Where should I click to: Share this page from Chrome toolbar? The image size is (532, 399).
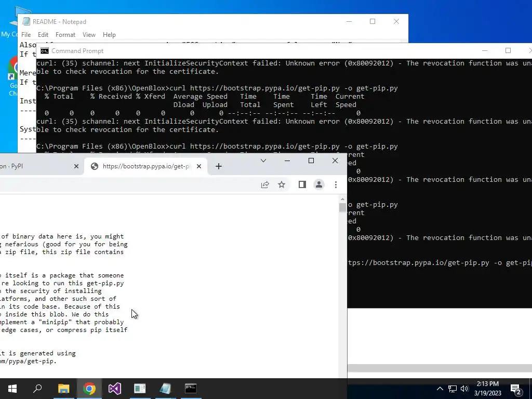265,184
